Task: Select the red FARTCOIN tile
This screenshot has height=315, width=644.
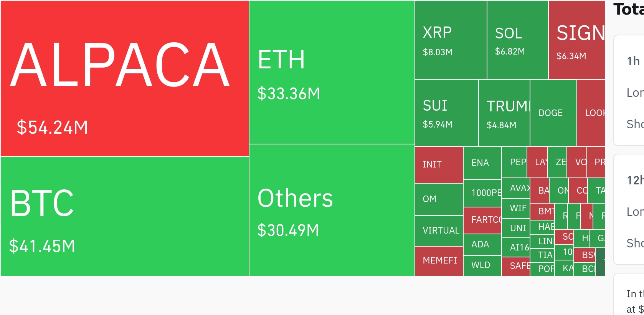Action: pos(482,220)
